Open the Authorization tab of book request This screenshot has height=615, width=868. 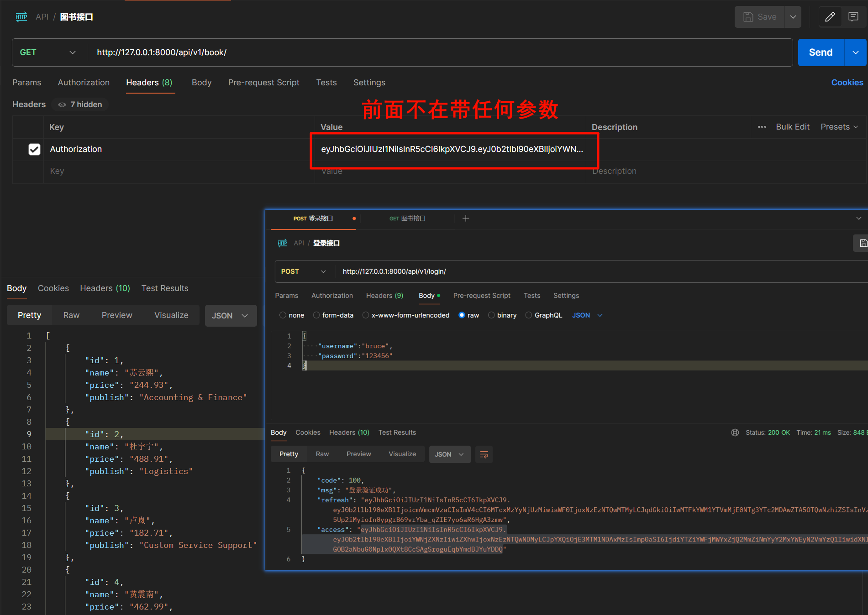coord(84,83)
